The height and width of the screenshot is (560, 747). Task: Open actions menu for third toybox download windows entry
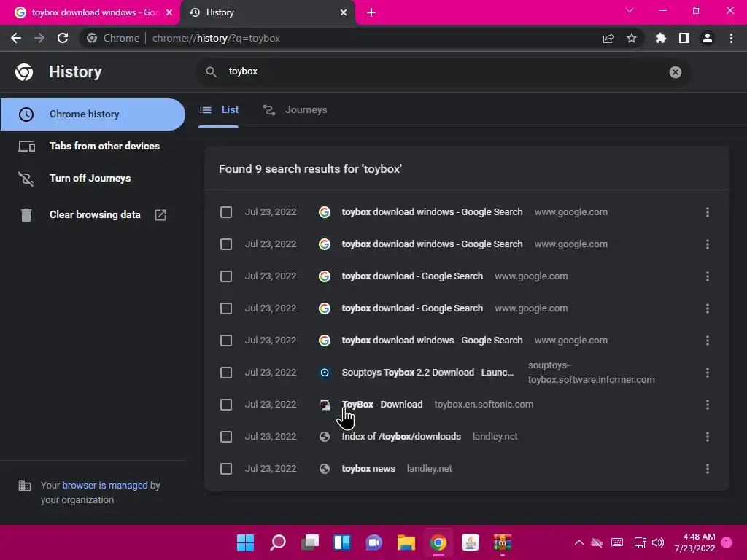tap(707, 341)
